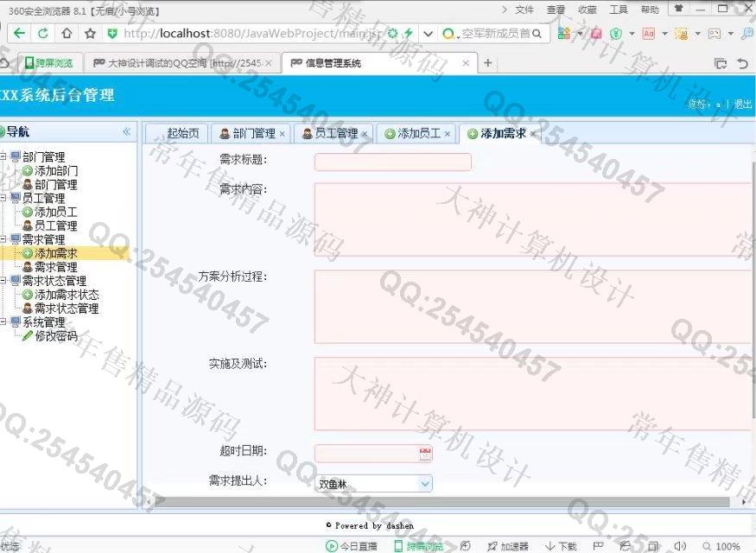Screen dimensions: 756x553
Task: Switch to the 员工管理 tab
Action: click(334, 134)
